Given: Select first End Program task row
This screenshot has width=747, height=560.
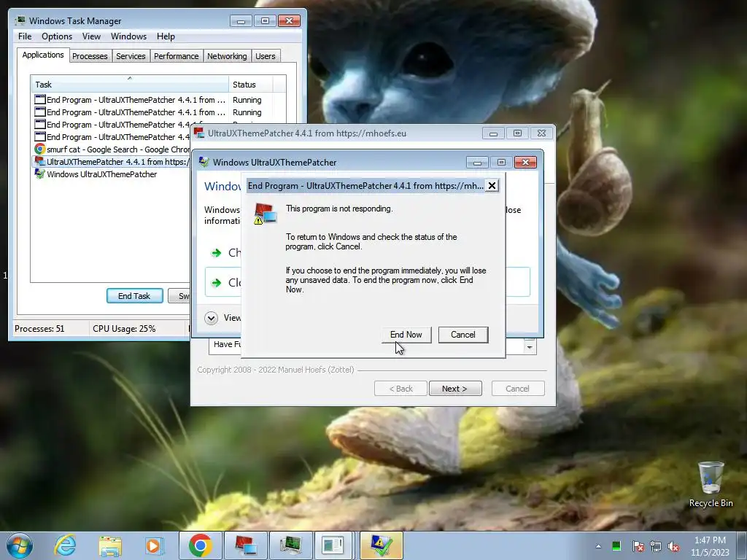Looking at the screenshot, I should pyautogui.click(x=158, y=100).
